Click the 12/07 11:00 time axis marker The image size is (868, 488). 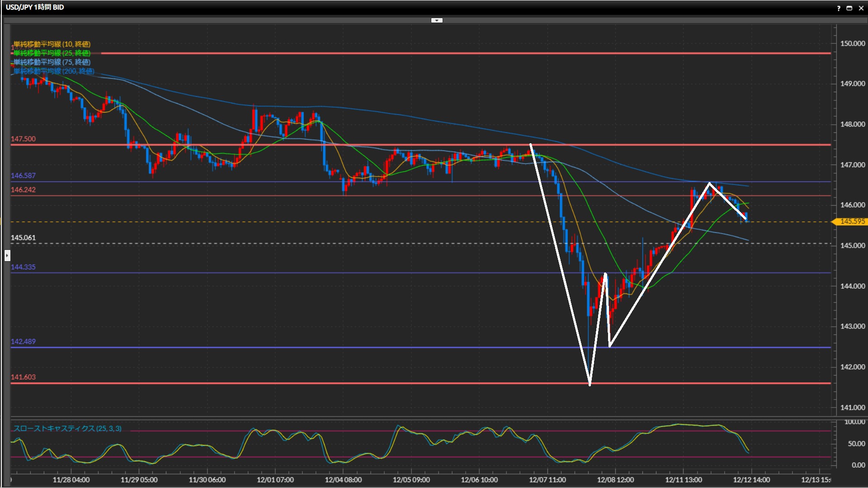coord(547,479)
